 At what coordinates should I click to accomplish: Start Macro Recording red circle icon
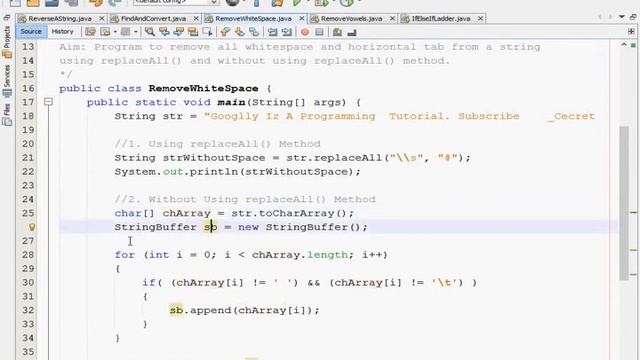tap(304, 32)
